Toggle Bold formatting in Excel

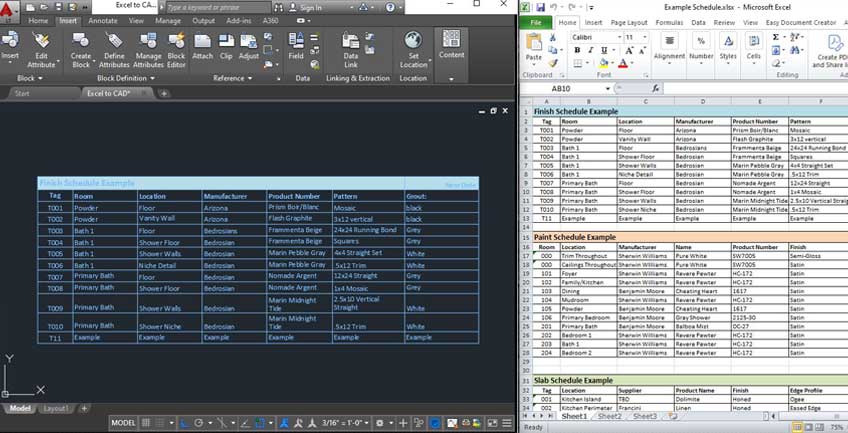[577, 49]
